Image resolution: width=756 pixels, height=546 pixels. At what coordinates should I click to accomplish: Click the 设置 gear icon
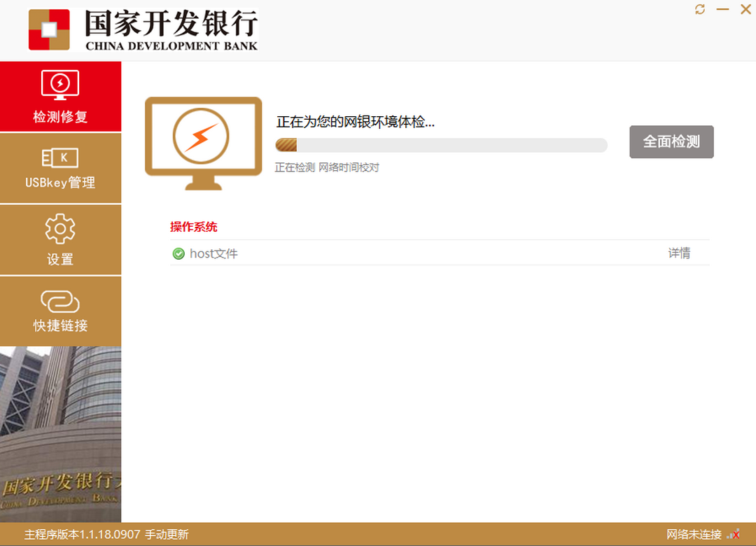click(60, 227)
